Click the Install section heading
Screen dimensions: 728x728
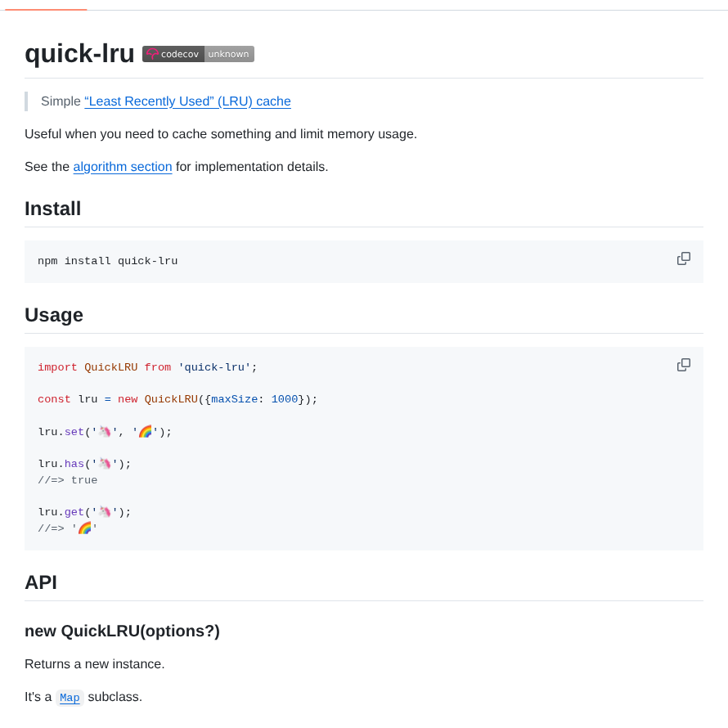click(x=53, y=209)
